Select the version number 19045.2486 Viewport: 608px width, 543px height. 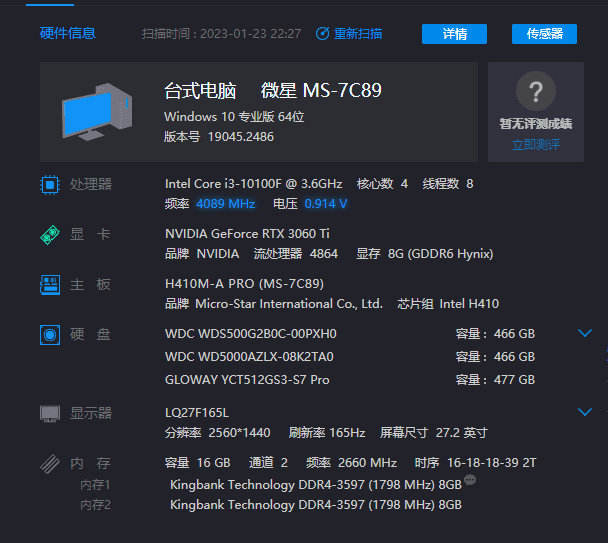[241, 137]
